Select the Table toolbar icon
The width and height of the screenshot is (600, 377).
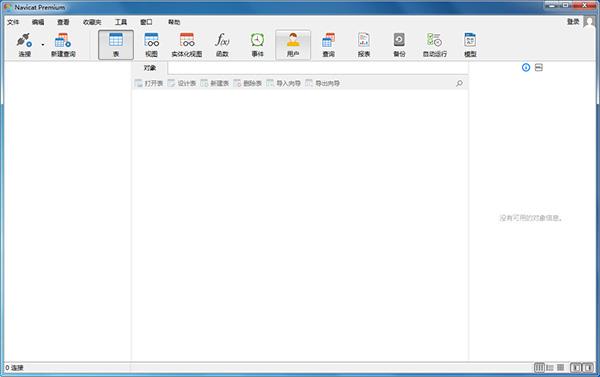116,45
